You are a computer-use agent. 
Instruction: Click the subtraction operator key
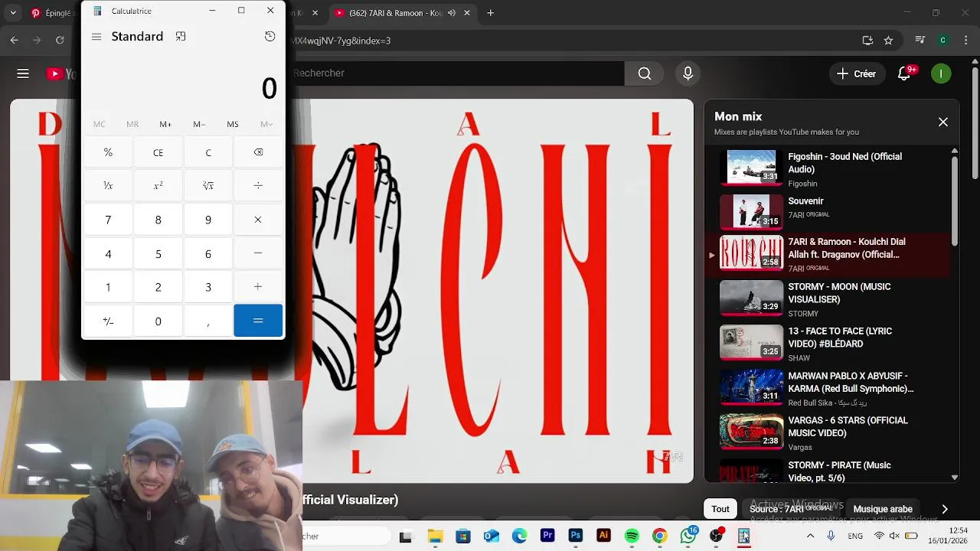tap(258, 253)
